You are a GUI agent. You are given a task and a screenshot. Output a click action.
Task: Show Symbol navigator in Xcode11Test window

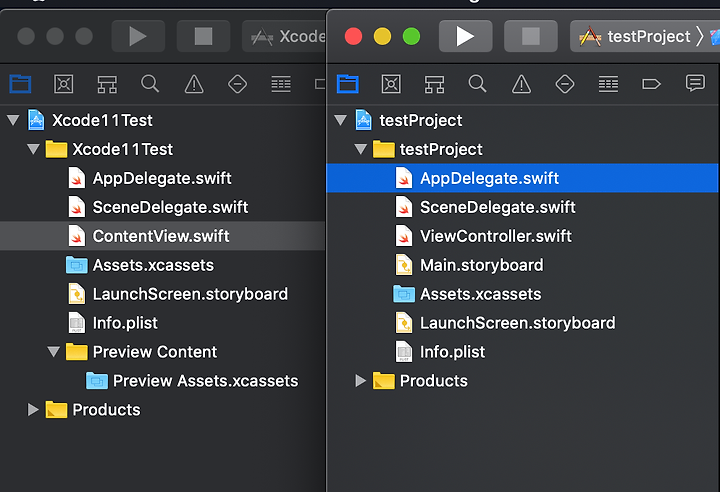107,84
